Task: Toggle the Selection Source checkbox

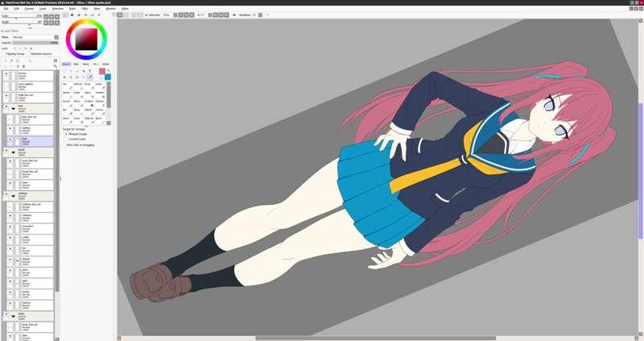Action: click(39, 54)
